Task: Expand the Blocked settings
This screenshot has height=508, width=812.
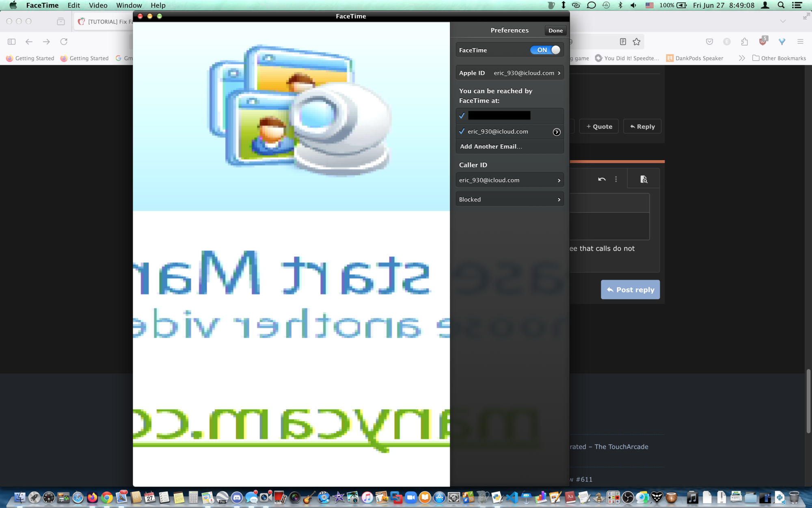Action: [x=510, y=199]
